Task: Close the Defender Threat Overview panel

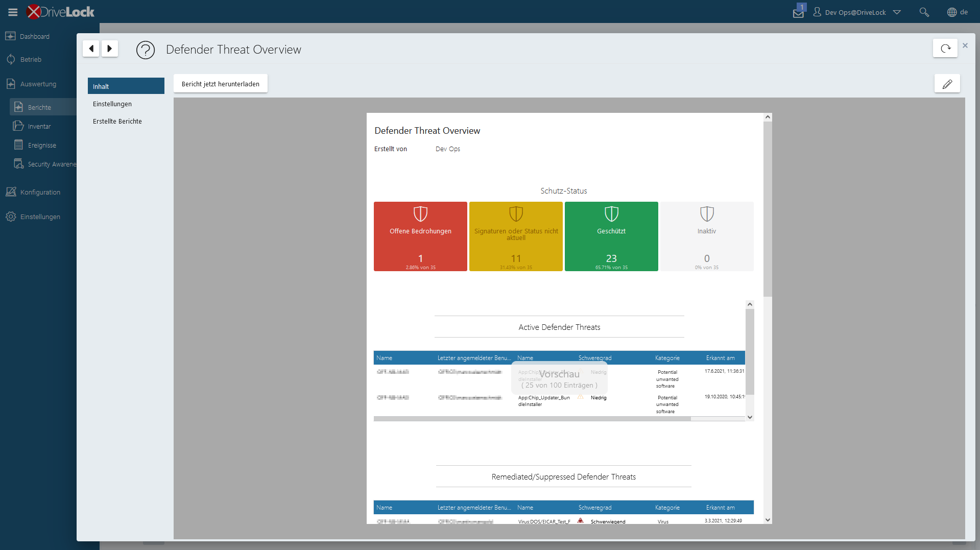Action: coord(965,45)
